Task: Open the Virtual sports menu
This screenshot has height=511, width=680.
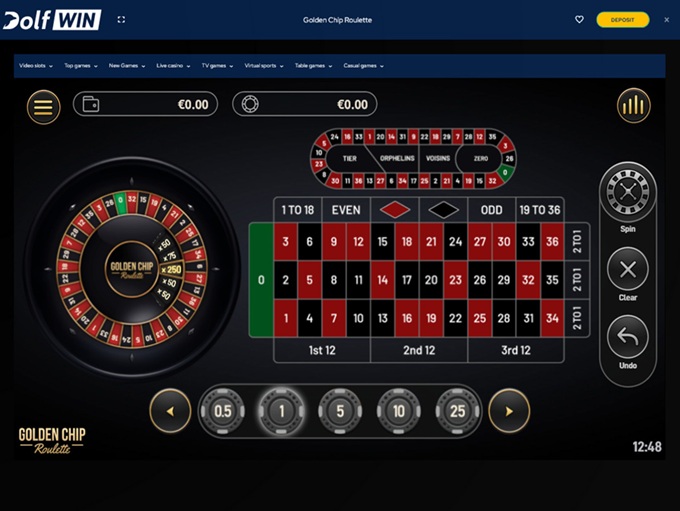Action: (264, 66)
